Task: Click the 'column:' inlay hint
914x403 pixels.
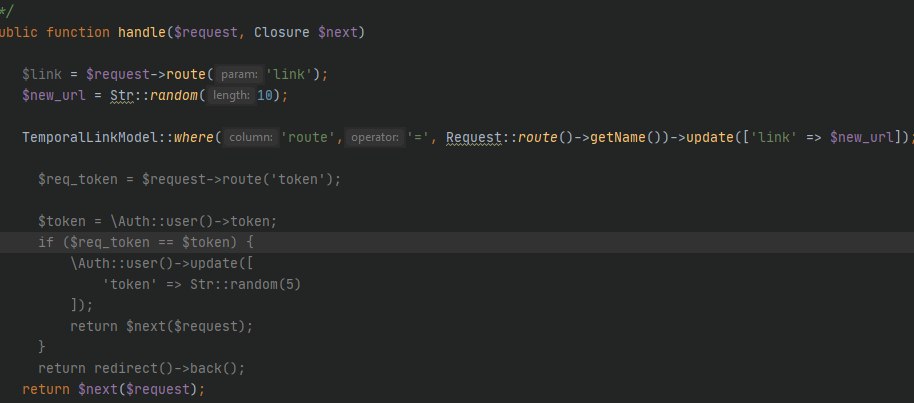Action: tap(251, 138)
